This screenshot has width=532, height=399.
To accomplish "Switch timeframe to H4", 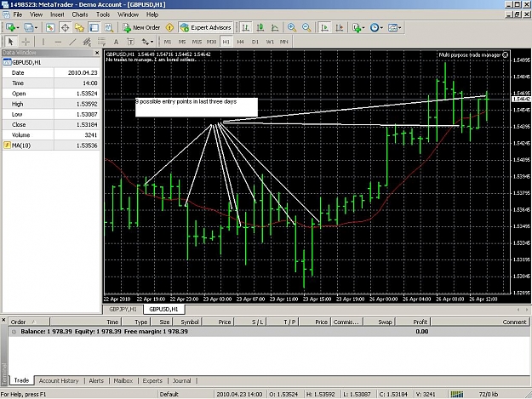I will click(x=241, y=42).
